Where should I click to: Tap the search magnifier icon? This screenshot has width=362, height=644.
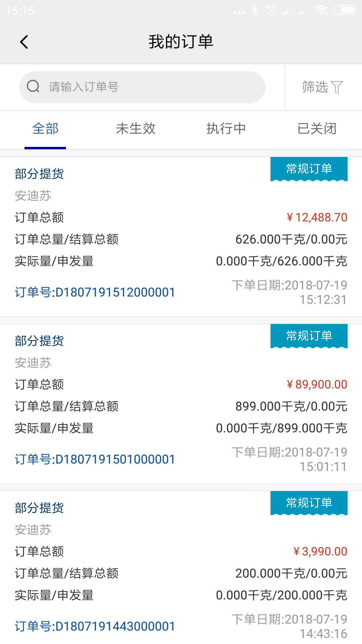[x=33, y=87]
